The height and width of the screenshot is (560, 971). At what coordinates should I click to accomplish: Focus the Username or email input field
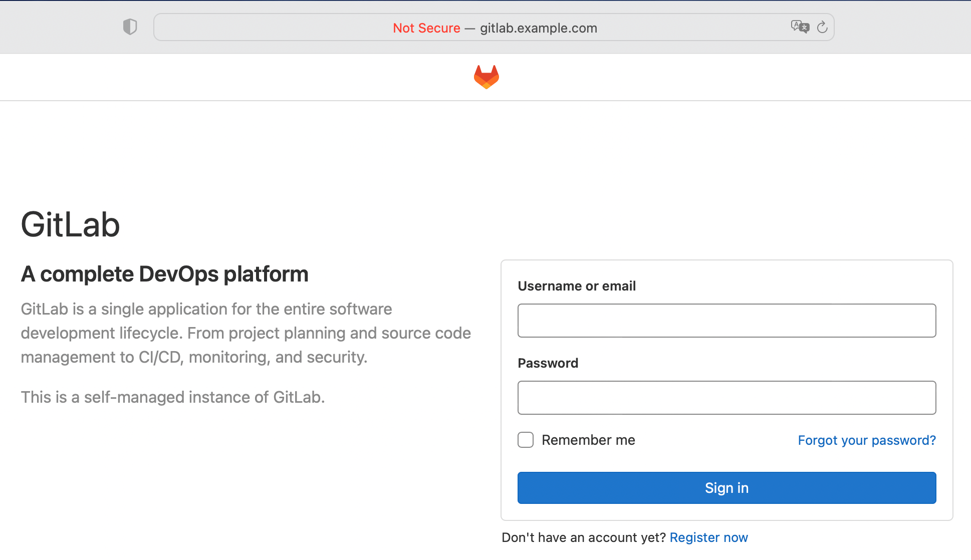(726, 320)
